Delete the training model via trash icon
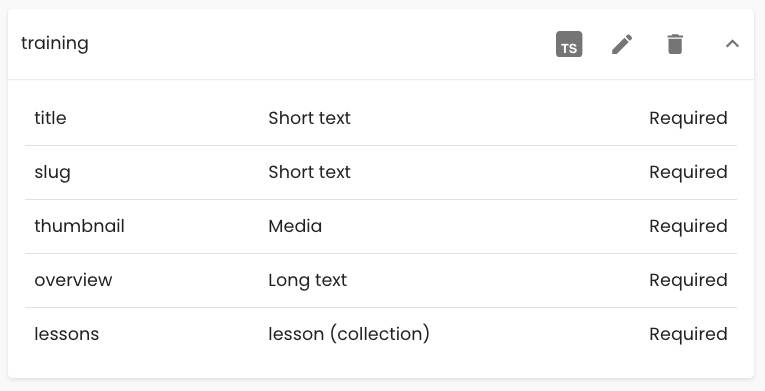This screenshot has height=391, width=765. click(x=675, y=44)
